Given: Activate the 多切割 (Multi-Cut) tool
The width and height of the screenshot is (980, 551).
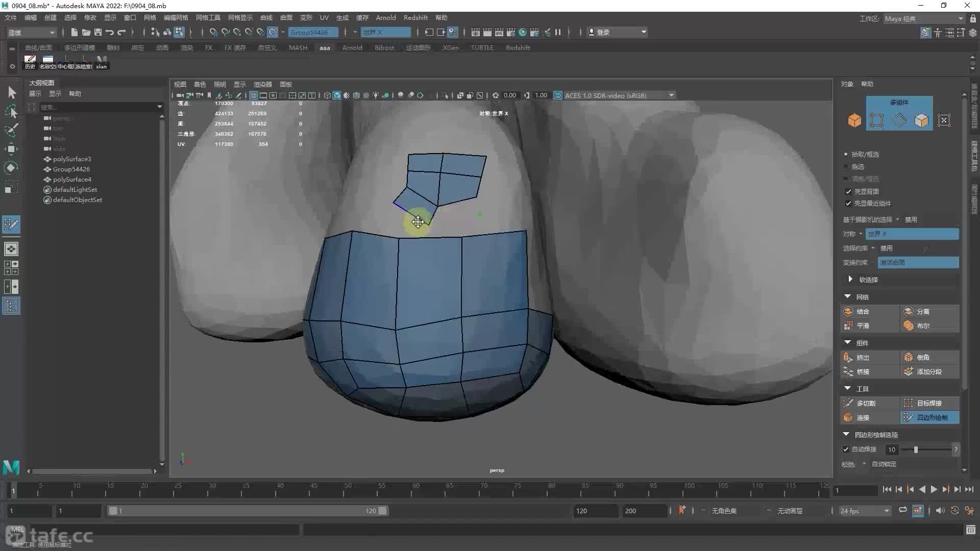Looking at the screenshot, I should pyautogui.click(x=870, y=403).
